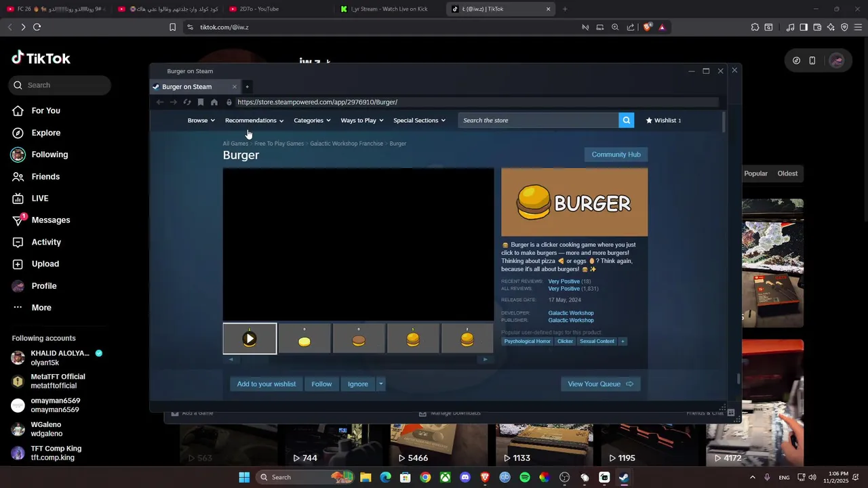Open Discord from the taskbar
Screen dimensions: 868x488
[465, 477]
